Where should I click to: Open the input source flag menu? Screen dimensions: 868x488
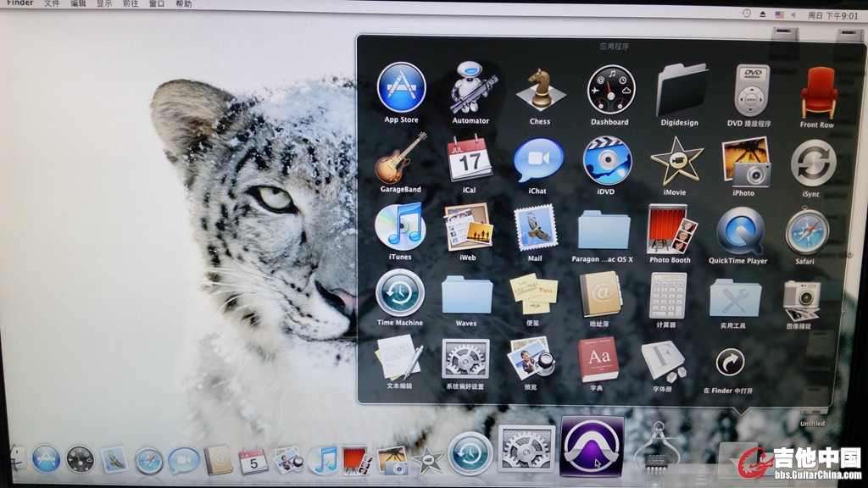[x=780, y=15]
